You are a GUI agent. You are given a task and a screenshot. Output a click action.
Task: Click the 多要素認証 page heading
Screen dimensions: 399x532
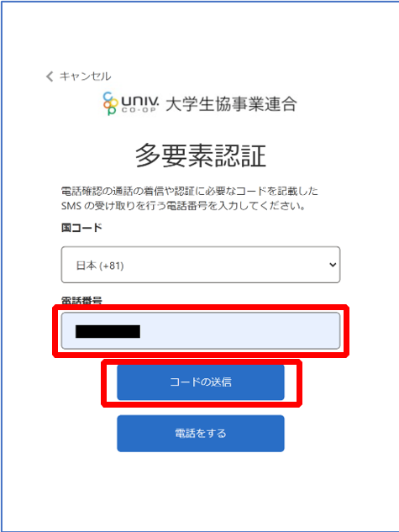pos(201,155)
